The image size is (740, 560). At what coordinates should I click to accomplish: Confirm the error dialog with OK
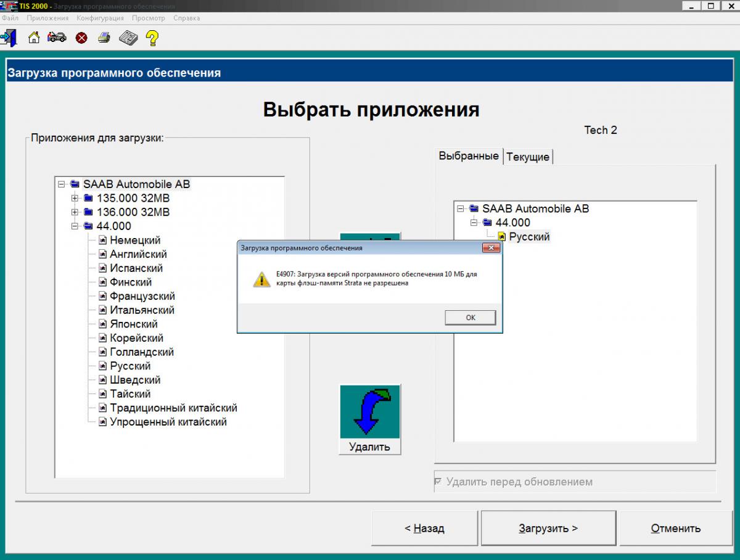point(471,318)
